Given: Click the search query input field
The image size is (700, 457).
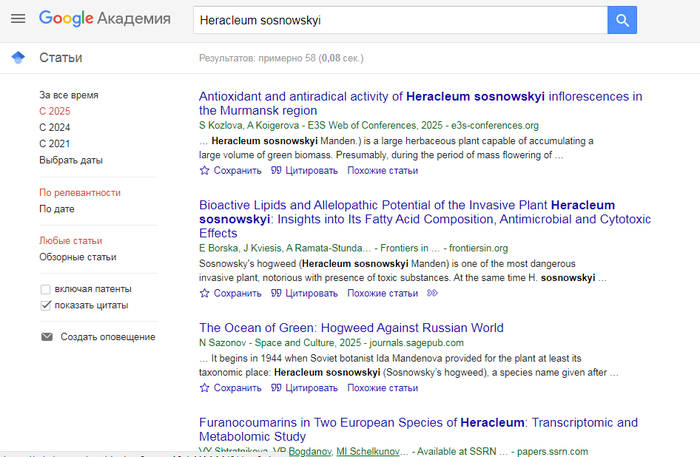Looking at the screenshot, I should tap(400, 20).
